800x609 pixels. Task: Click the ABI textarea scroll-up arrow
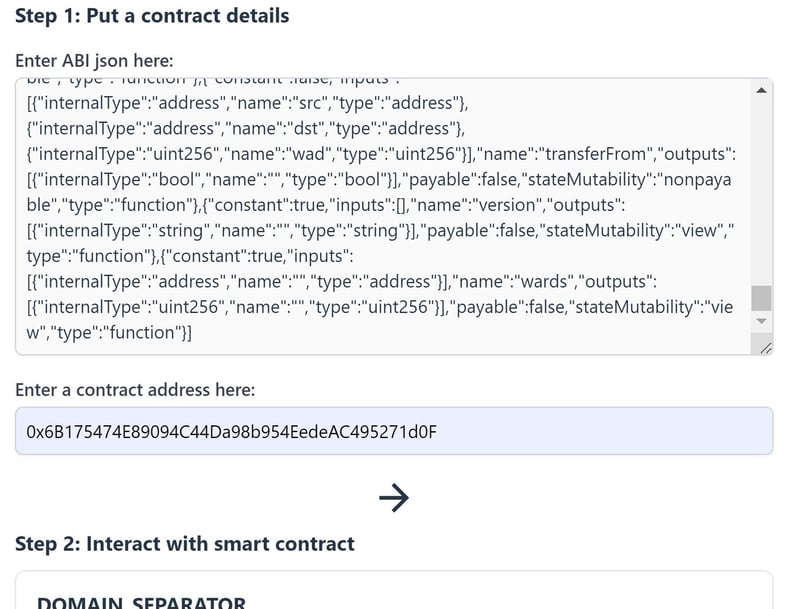click(x=761, y=91)
